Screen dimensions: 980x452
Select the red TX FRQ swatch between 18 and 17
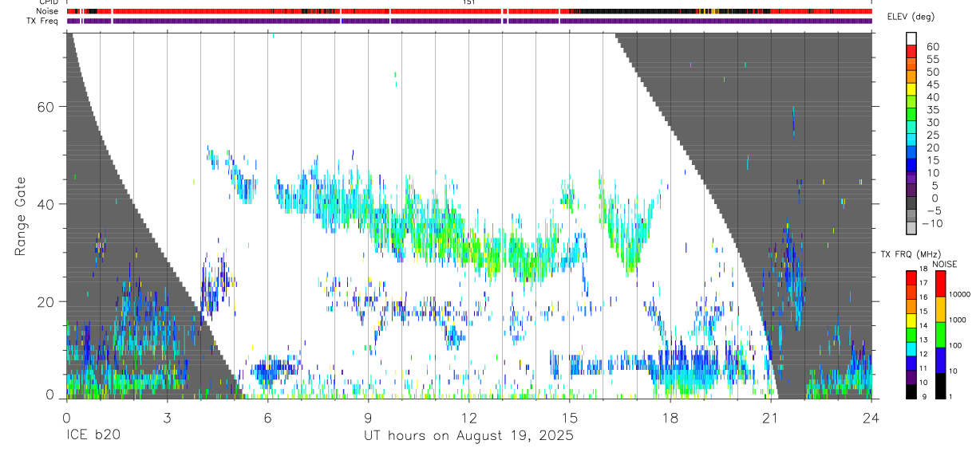pos(911,276)
